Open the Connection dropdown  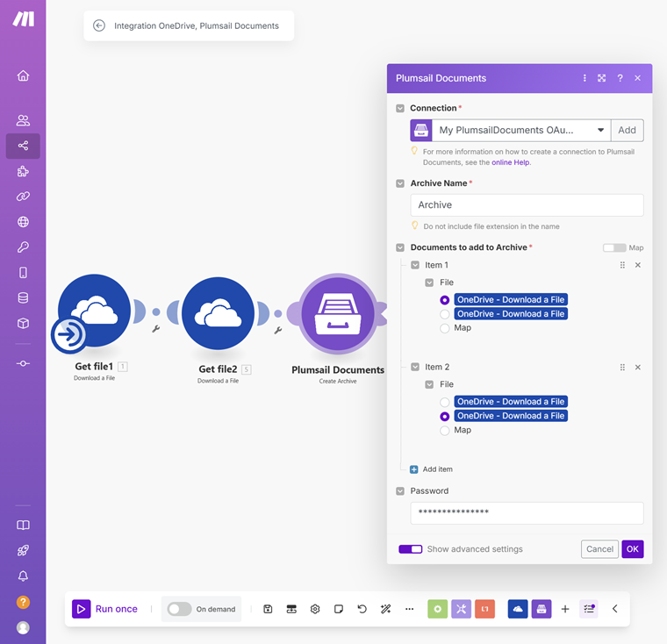coord(521,130)
